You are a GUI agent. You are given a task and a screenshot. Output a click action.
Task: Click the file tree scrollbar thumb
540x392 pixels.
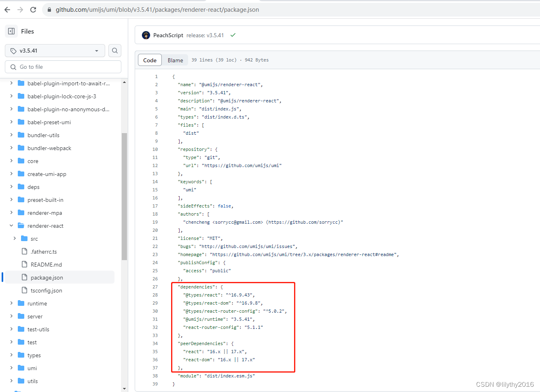coord(124,196)
